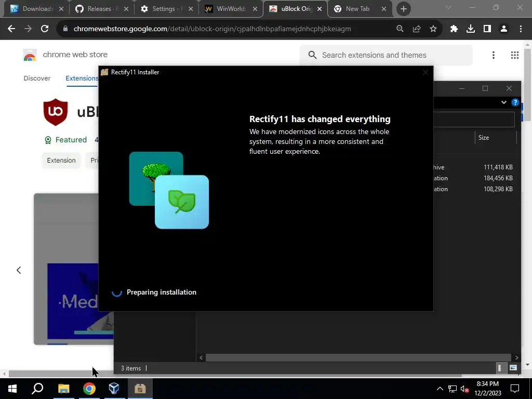
Task: Open the Discover section of the web store
Action: (37, 78)
